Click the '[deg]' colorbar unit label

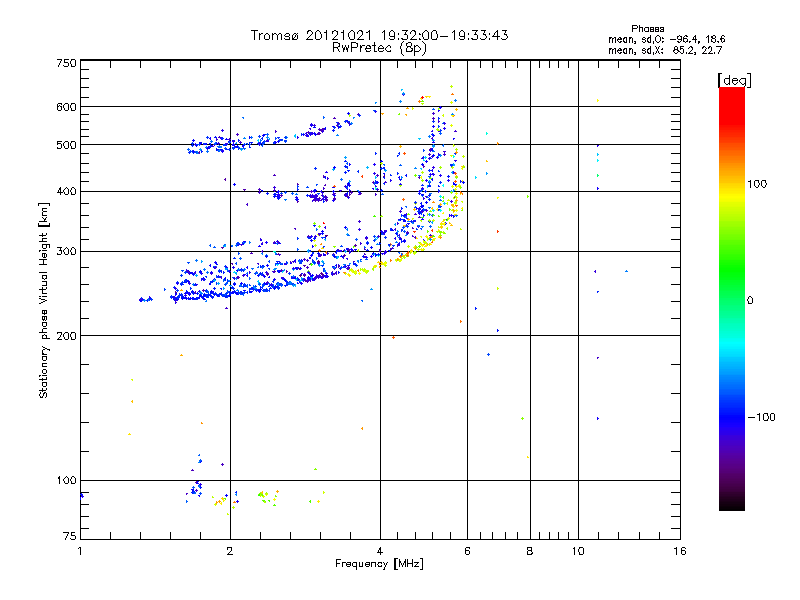[x=734, y=80]
